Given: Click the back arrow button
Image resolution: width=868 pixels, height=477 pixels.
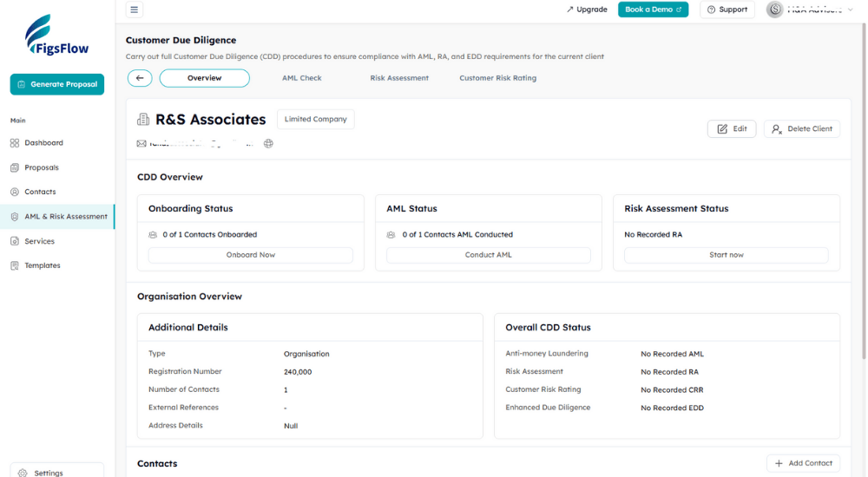Looking at the screenshot, I should [x=140, y=78].
